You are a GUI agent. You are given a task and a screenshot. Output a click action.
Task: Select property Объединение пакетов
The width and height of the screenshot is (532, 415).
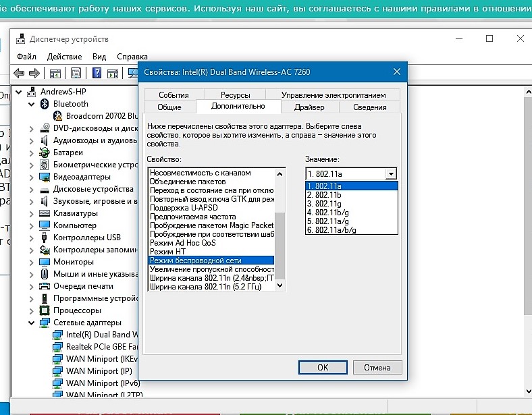pyautogui.click(x=211, y=182)
